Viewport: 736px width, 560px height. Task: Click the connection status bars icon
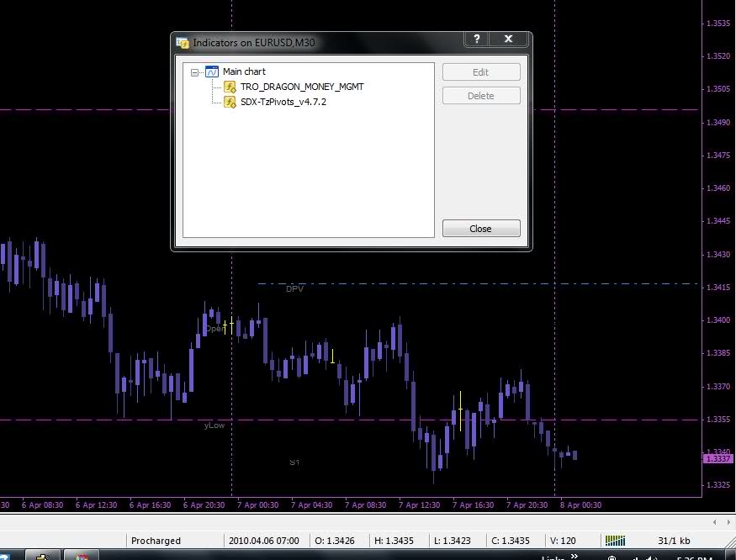(616, 541)
